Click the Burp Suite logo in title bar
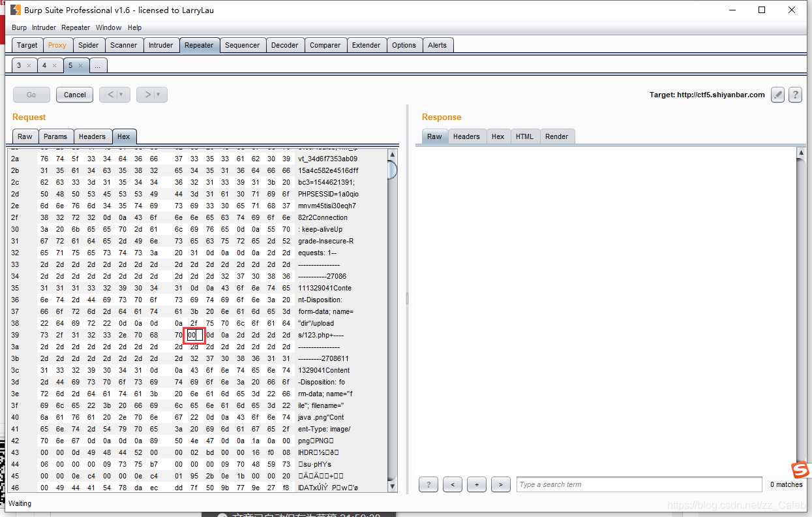Viewport: 812px width, 517px height. (16, 10)
